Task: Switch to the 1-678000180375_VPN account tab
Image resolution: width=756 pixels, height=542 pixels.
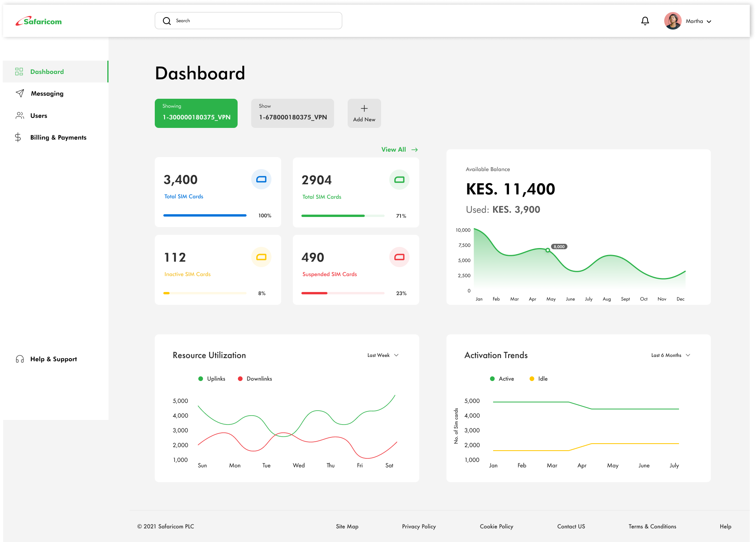Action: (x=292, y=113)
